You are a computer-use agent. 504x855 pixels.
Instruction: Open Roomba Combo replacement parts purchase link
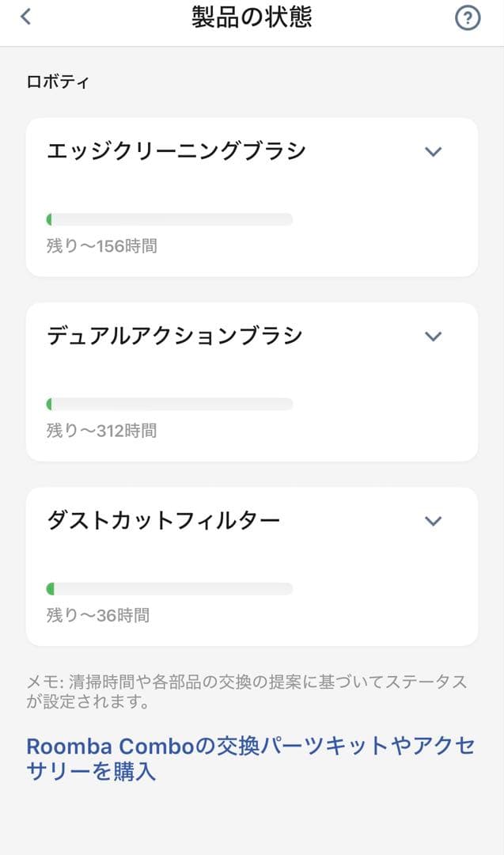tap(250, 758)
